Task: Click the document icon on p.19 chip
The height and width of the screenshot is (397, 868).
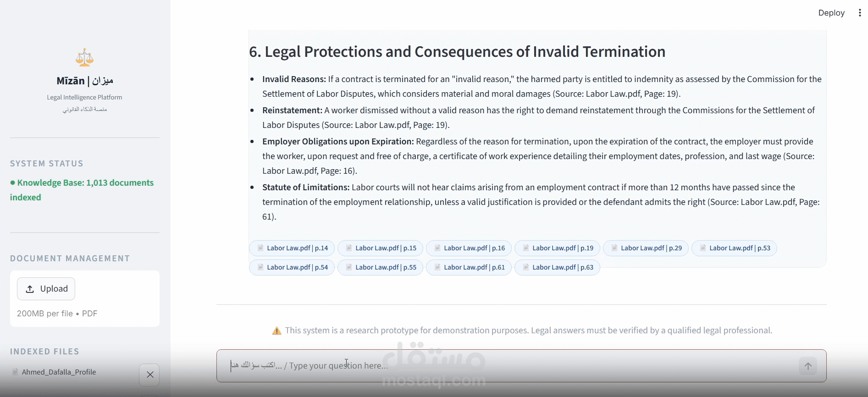Action: 526,248
